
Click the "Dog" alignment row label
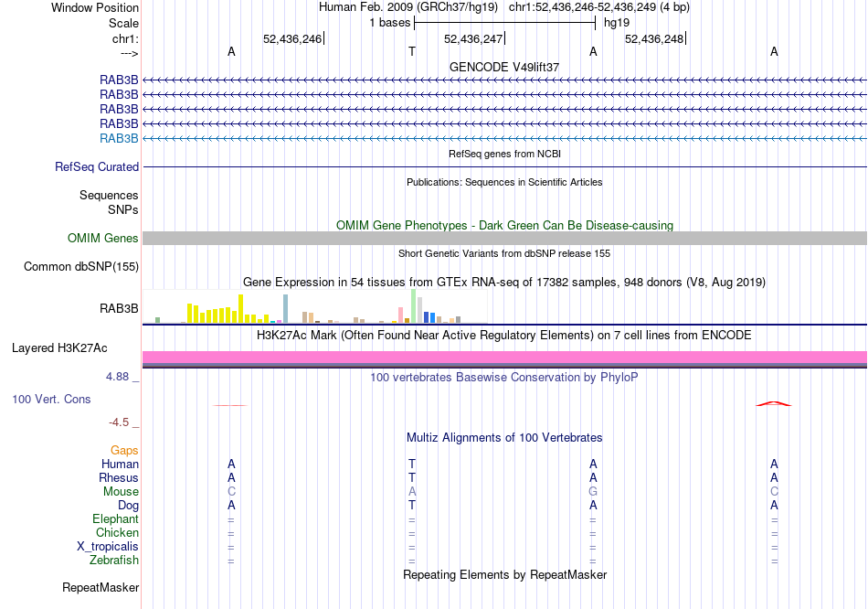tap(128, 506)
